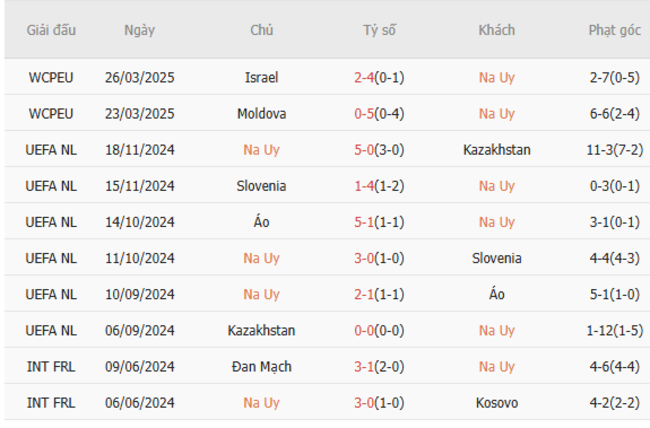Viewport: 650px width, 428px height.
Task: Click the 0-5 match score
Action: 365,113
